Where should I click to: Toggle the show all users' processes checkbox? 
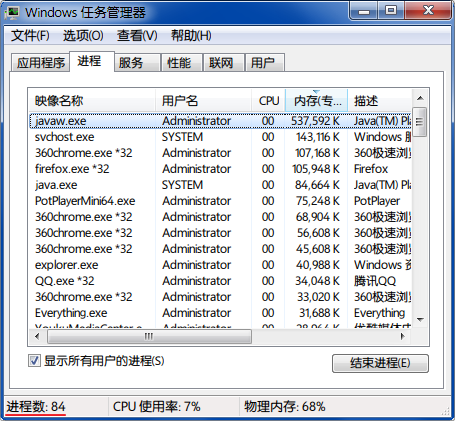(34, 361)
